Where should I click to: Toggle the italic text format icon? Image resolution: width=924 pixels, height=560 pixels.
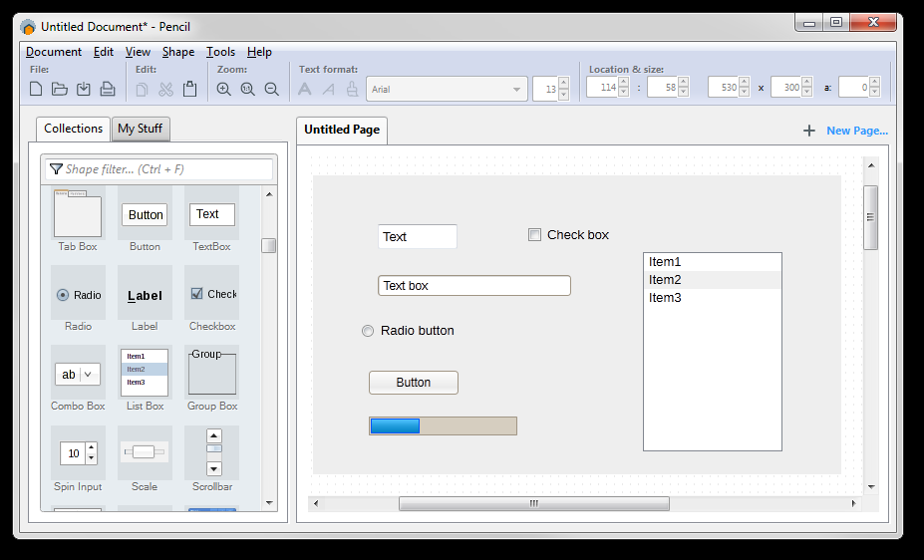328,89
